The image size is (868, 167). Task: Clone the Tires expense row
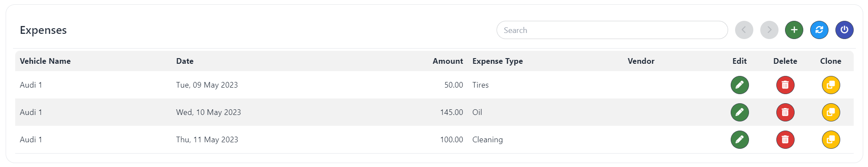tap(831, 85)
